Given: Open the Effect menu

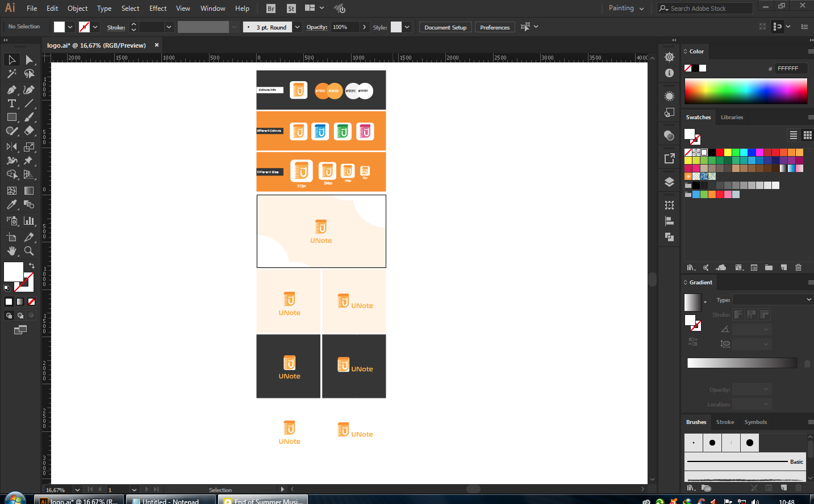Looking at the screenshot, I should click(158, 9).
